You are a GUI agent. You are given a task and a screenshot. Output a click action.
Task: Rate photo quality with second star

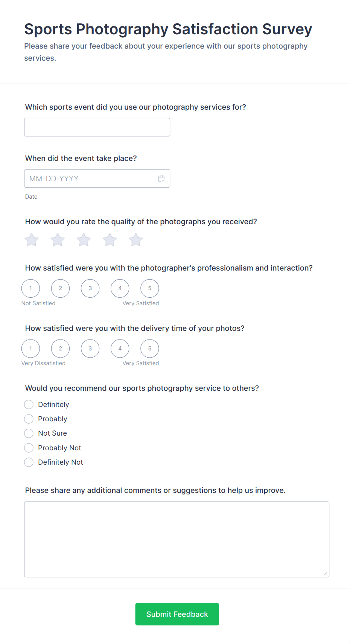point(58,240)
